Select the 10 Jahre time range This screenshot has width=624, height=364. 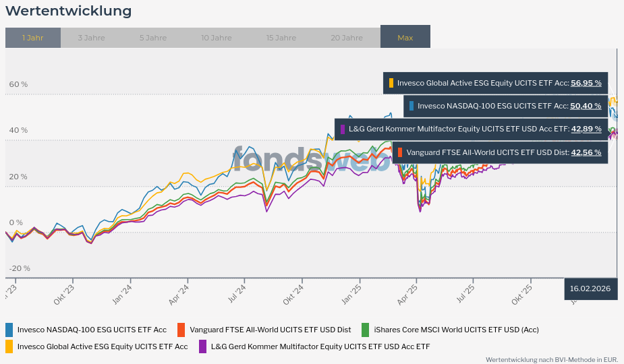point(217,38)
